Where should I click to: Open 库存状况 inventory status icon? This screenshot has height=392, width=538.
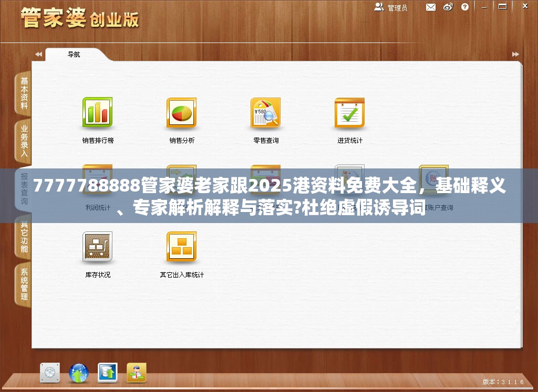tap(97, 247)
